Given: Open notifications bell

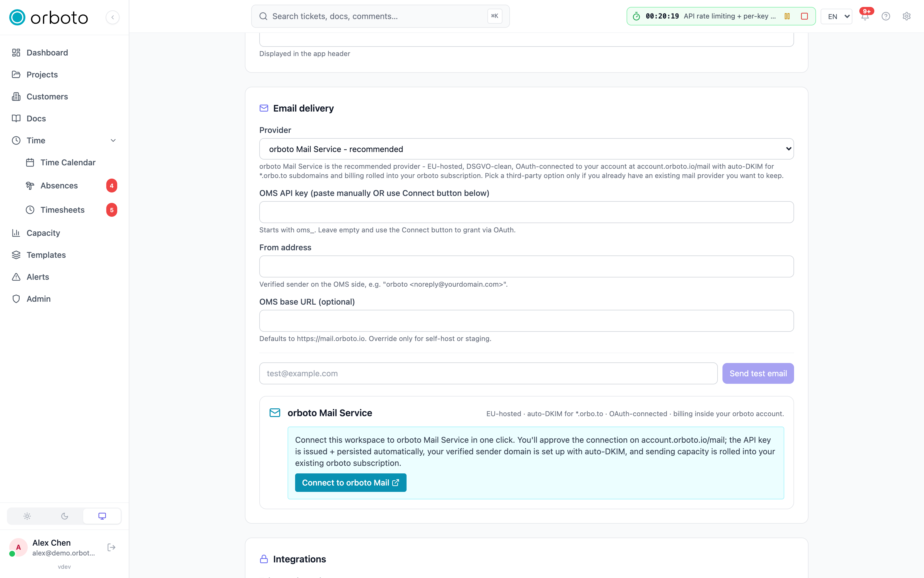Looking at the screenshot, I should click(x=865, y=16).
